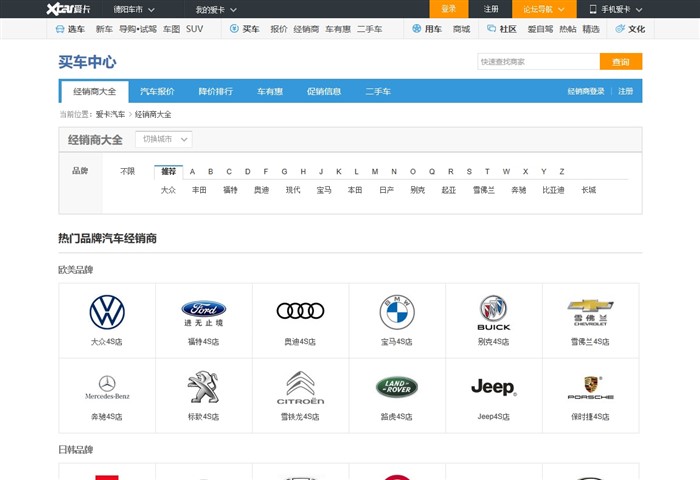Screen dimensions: 700x480
Task: Filter brands by letter A
Action: point(192,171)
